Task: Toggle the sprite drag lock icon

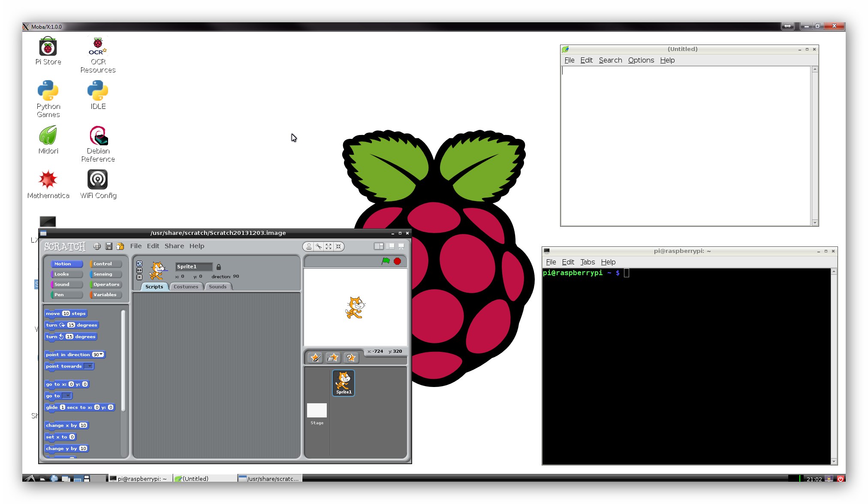Action: [x=219, y=267]
